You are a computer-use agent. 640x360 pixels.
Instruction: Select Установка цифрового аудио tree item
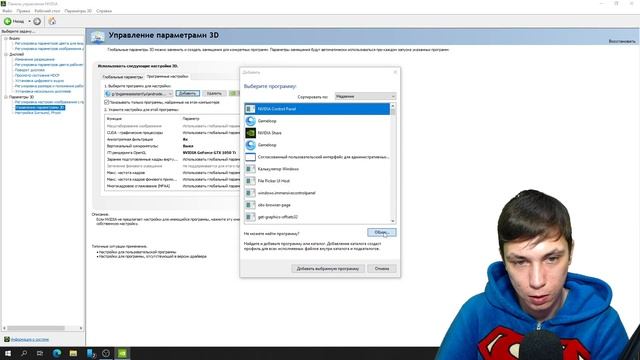pyautogui.click(x=39, y=81)
